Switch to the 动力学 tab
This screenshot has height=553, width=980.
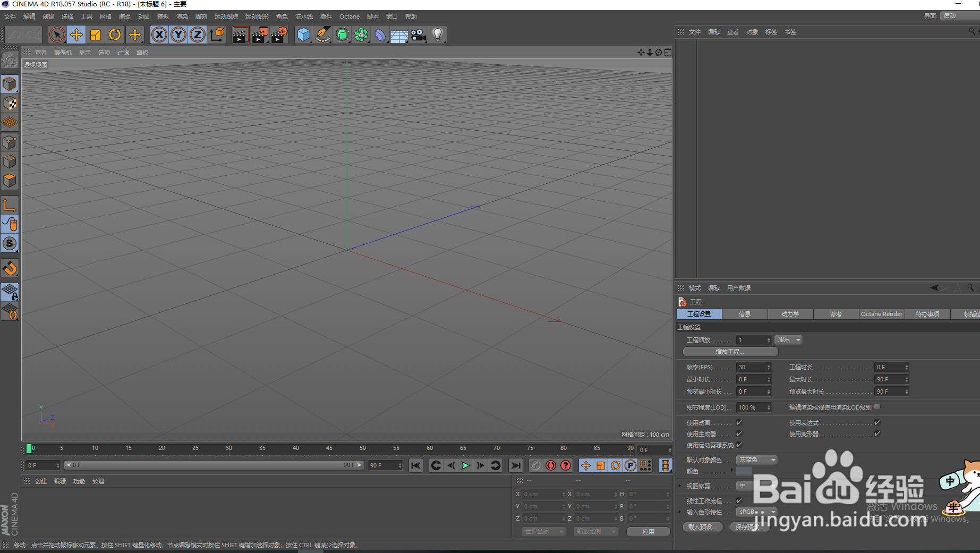point(790,314)
